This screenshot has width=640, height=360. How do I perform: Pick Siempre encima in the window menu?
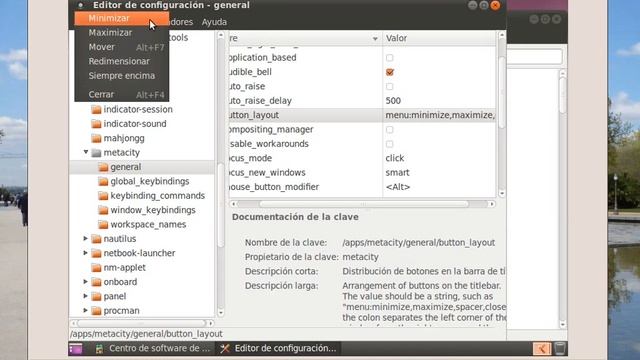tap(122, 76)
